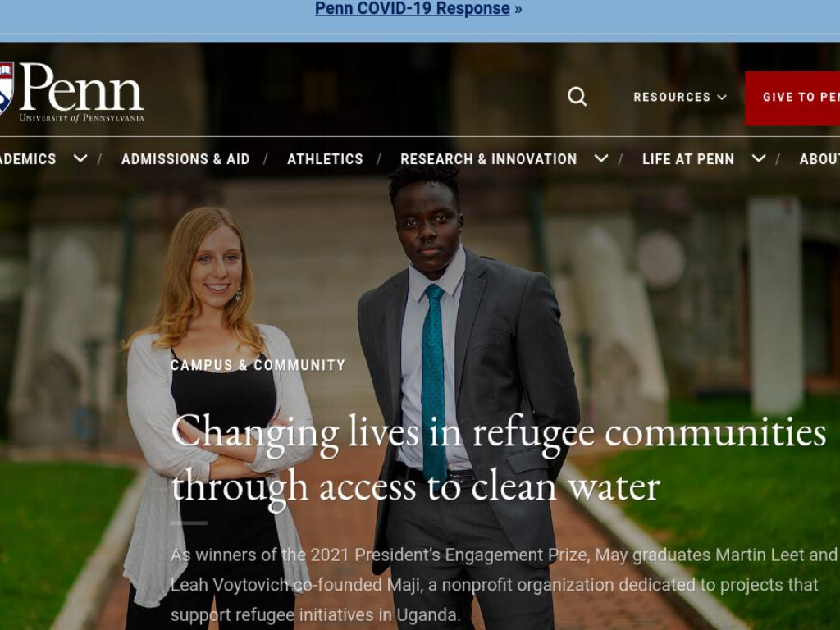Click the article summary about Maji nonprofit
Image resolution: width=840 pixels, height=630 pixels.
(504, 584)
